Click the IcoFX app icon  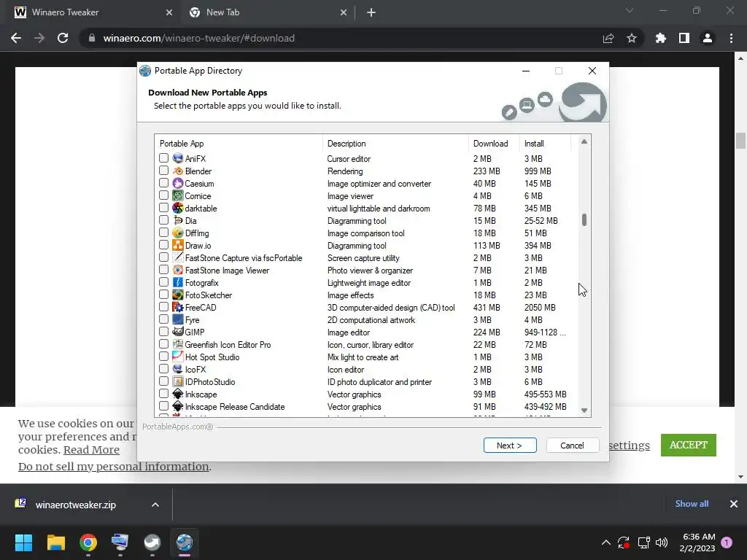(x=178, y=368)
